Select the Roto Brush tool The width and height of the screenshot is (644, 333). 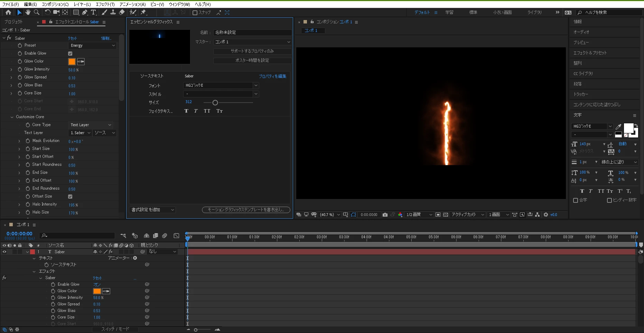coord(133,12)
